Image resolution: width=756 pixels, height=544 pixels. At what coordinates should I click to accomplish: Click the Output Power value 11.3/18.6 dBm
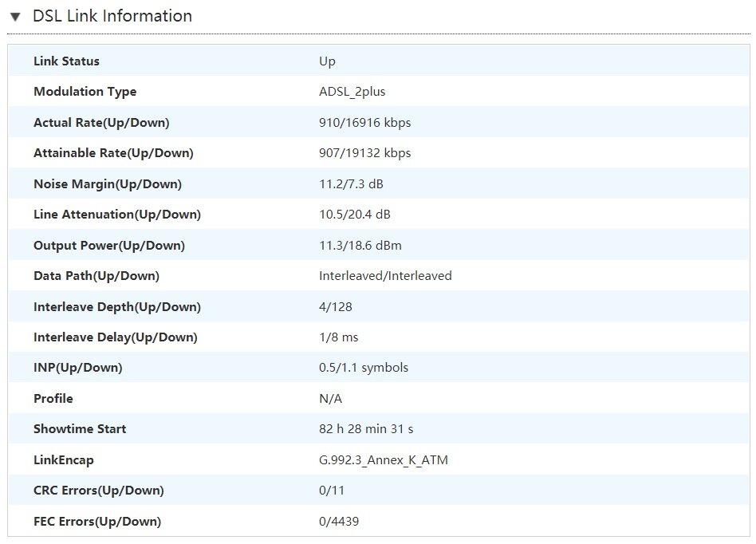360,245
